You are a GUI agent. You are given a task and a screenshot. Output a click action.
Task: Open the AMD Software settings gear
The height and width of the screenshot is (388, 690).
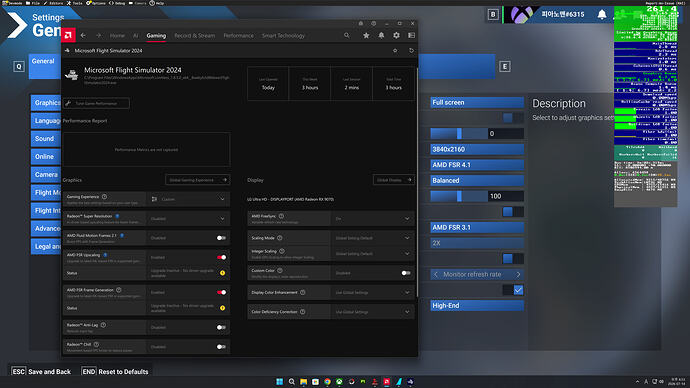[396, 36]
